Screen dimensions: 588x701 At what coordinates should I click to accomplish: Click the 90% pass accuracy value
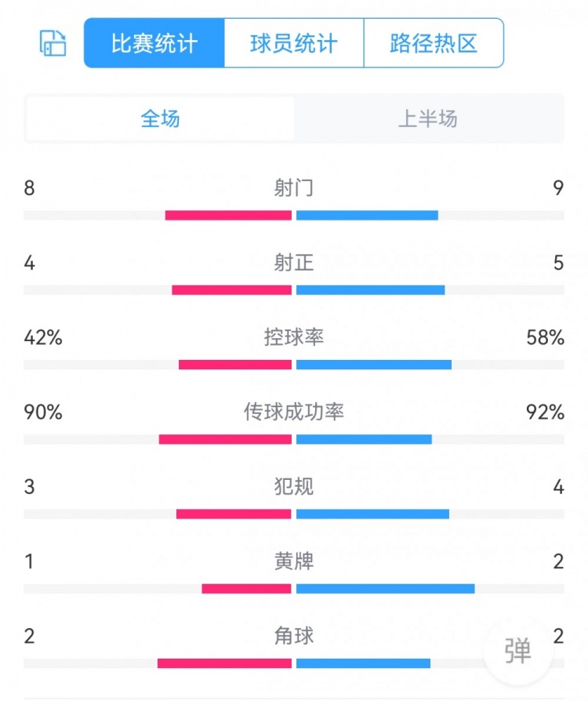click(x=43, y=412)
